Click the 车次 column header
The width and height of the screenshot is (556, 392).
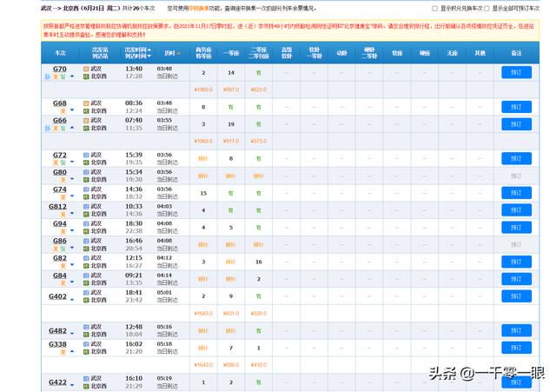click(x=60, y=53)
